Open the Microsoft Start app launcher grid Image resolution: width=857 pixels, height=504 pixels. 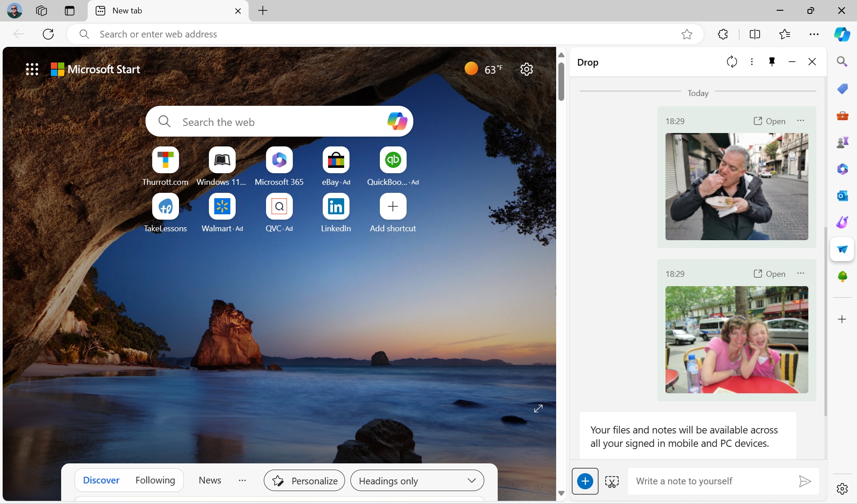click(x=32, y=69)
